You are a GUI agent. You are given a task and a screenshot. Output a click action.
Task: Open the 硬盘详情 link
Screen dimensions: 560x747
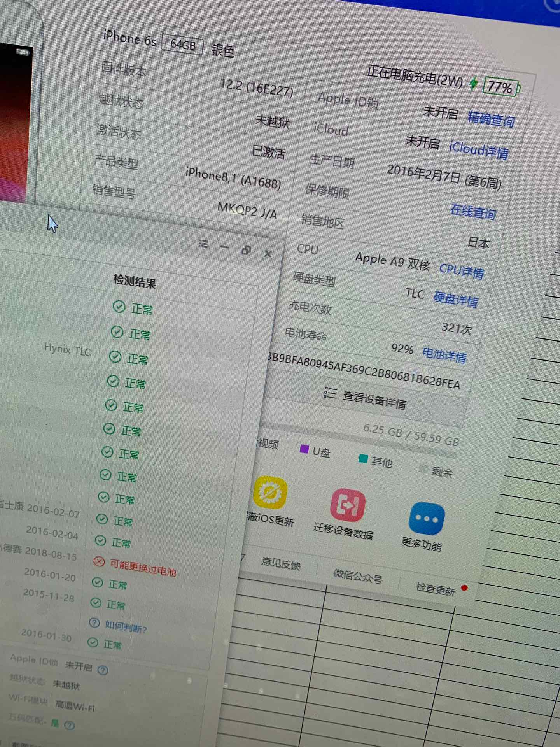coord(456,299)
